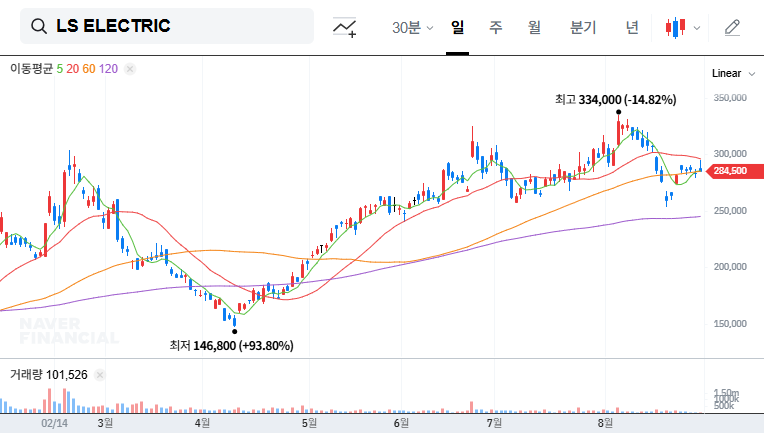Switch to the 년 (yearly) tab
This screenshot has height=433, width=764.
[x=632, y=27]
